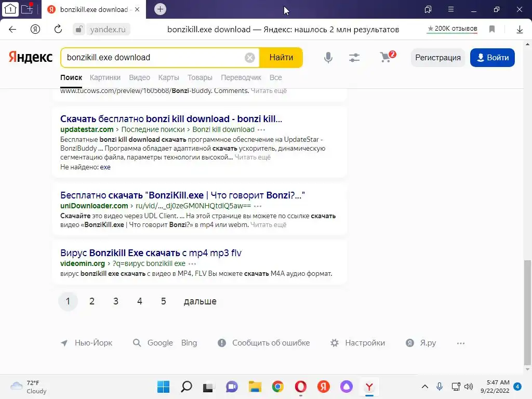Open search filter settings sliders icon
This screenshot has height=399, width=532.
coord(354,57)
